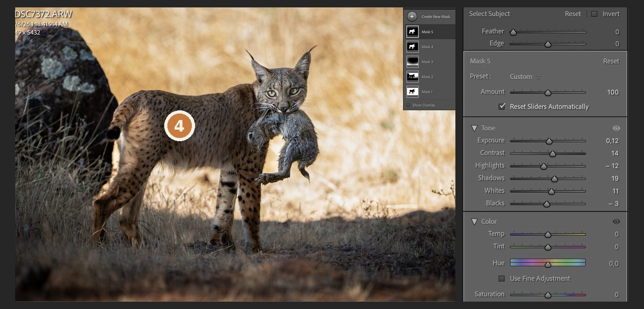This screenshot has height=309, width=644.
Task: Enable the Show Overlay checkbox
Action: pyautogui.click(x=408, y=105)
